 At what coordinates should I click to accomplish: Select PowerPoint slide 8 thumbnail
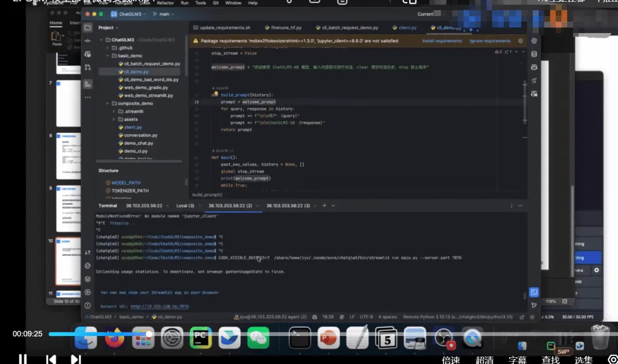68,156
